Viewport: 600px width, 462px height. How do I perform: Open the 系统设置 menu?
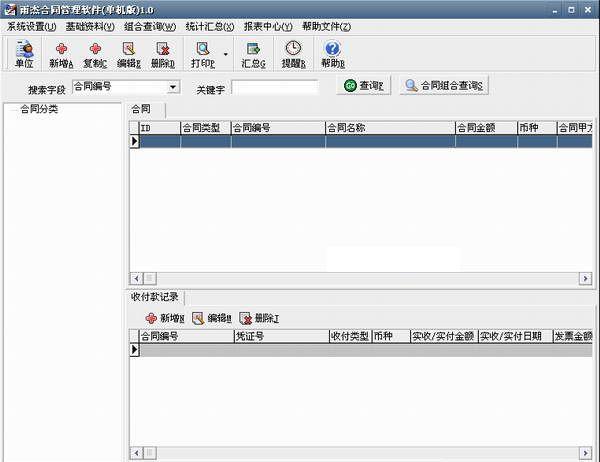tap(31, 26)
